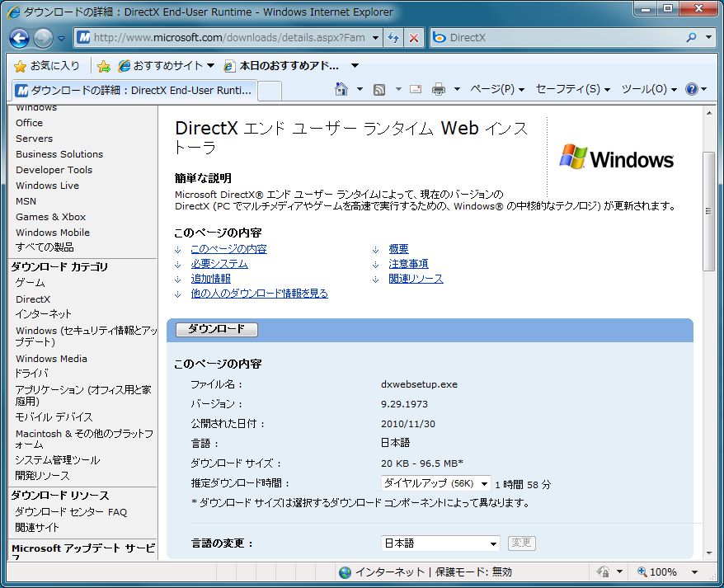Expand the Home button dropdown arrow
This screenshot has height=588, width=724.
point(360,89)
